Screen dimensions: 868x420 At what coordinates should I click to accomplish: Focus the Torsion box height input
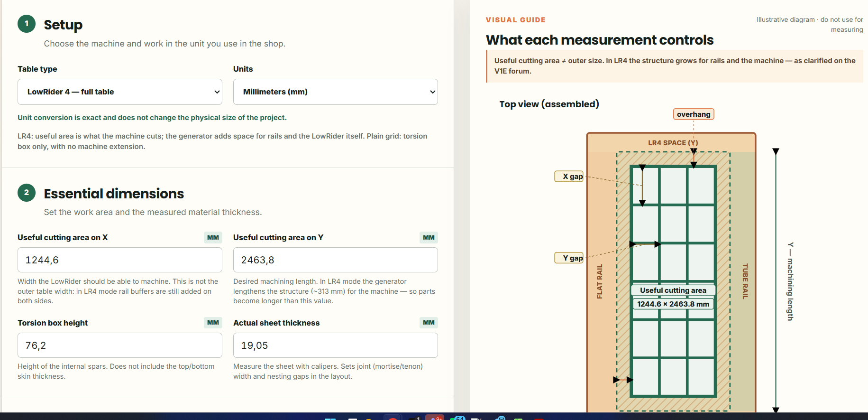click(x=120, y=345)
